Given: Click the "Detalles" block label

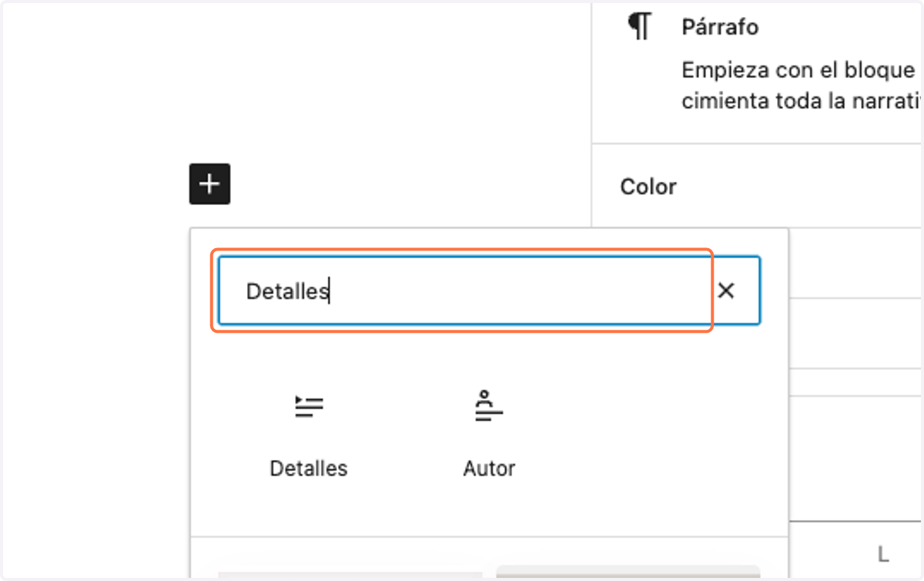Looking at the screenshot, I should (309, 468).
